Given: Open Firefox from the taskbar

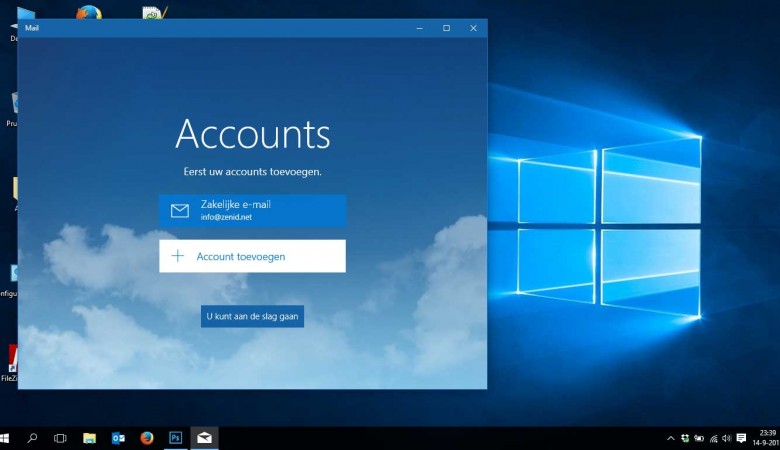Looking at the screenshot, I should coord(147,438).
